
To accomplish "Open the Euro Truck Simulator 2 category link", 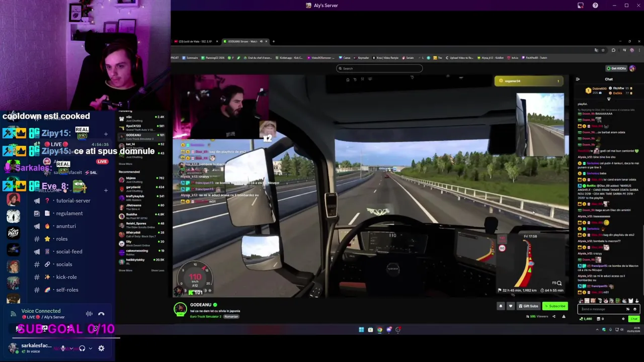I will (205, 317).
